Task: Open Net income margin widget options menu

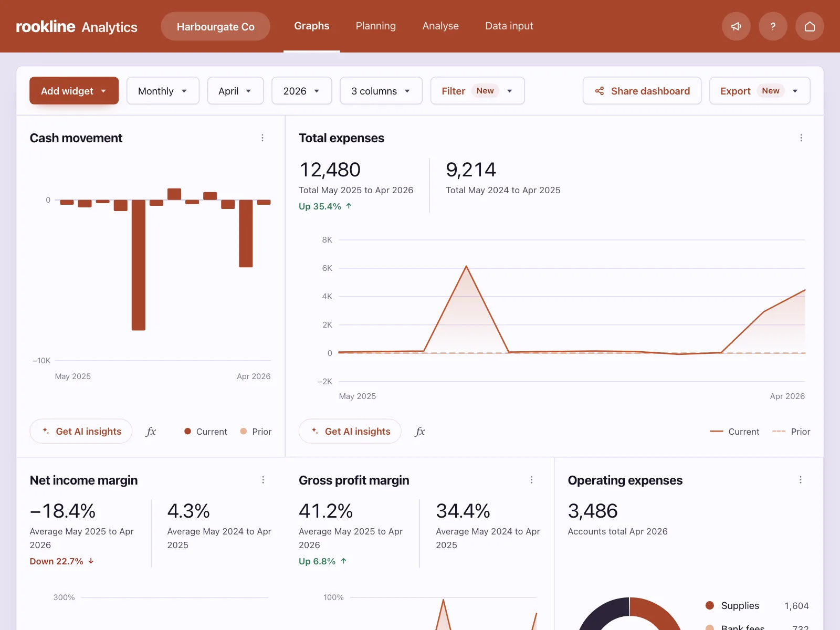Action: 263,480
